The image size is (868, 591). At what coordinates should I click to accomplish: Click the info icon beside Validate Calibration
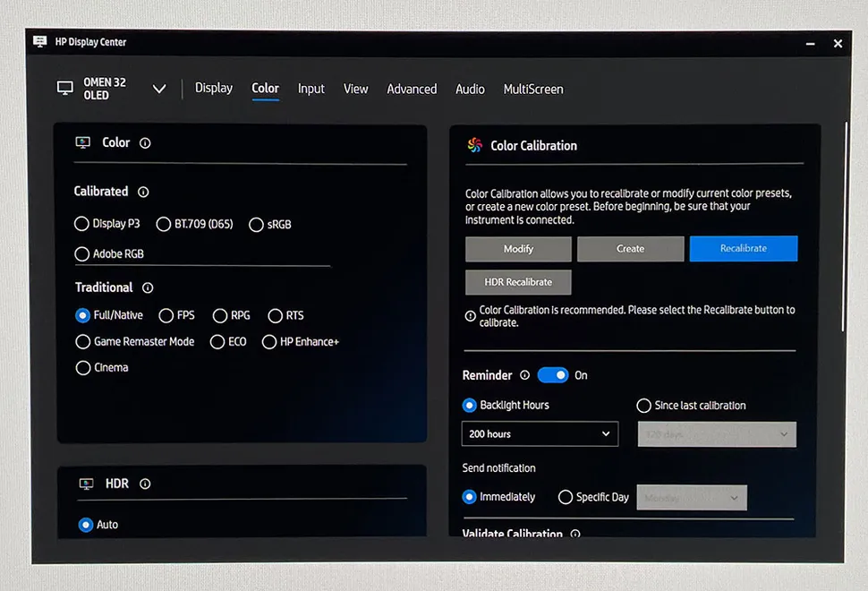click(575, 535)
